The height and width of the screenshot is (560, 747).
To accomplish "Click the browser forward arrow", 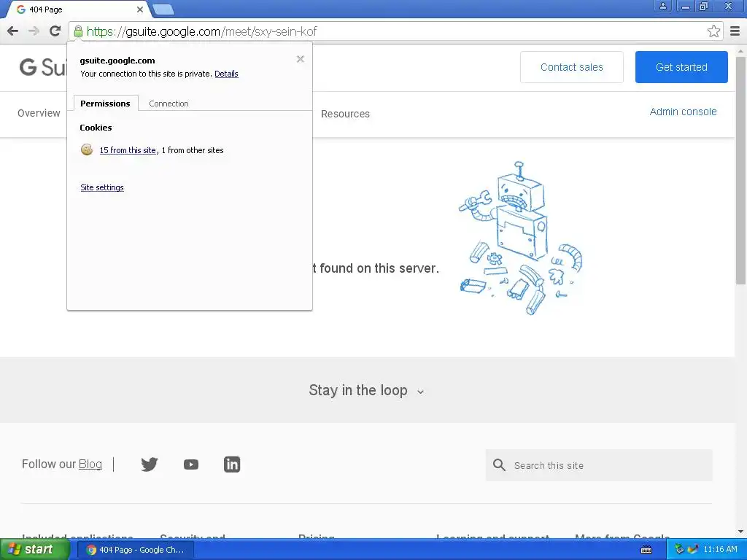I will (x=34, y=31).
